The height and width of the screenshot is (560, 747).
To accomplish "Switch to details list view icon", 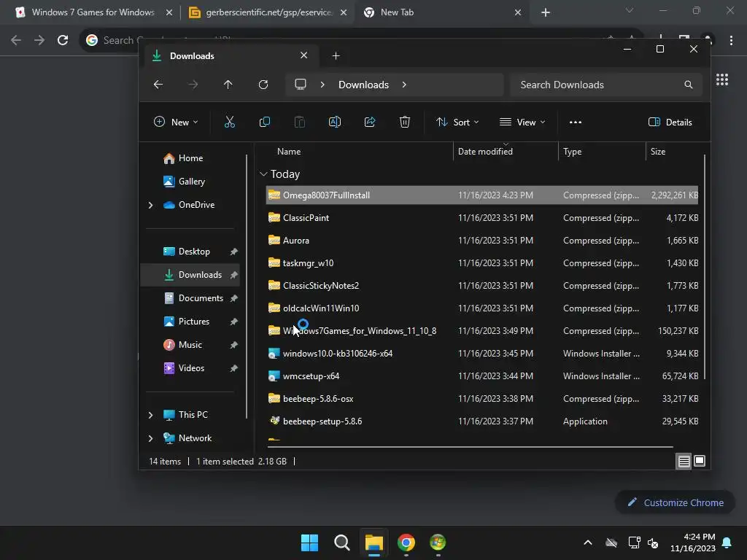I will (x=684, y=461).
